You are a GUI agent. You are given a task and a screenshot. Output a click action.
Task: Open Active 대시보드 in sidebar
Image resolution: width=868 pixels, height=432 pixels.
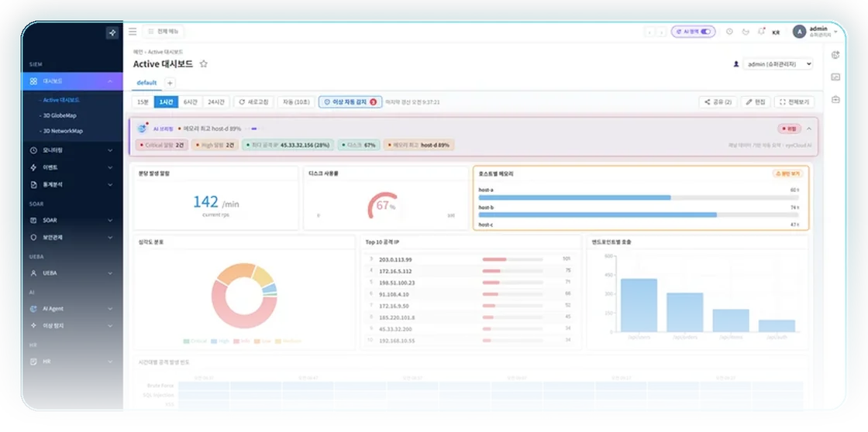click(x=61, y=100)
